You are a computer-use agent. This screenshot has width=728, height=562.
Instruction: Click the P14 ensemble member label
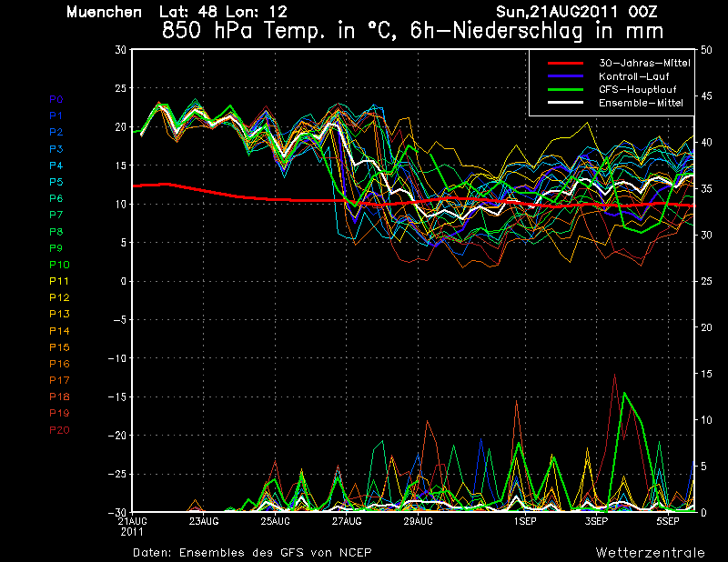(59, 331)
